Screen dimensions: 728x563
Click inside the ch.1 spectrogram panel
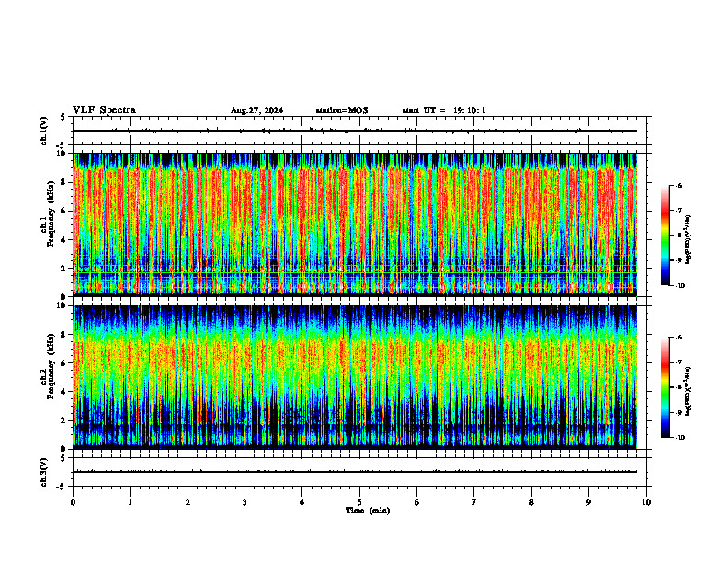click(355, 224)
